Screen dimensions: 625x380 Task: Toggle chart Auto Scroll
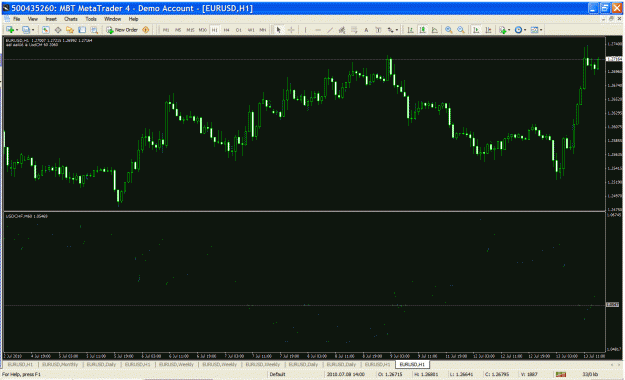point(476,30)
